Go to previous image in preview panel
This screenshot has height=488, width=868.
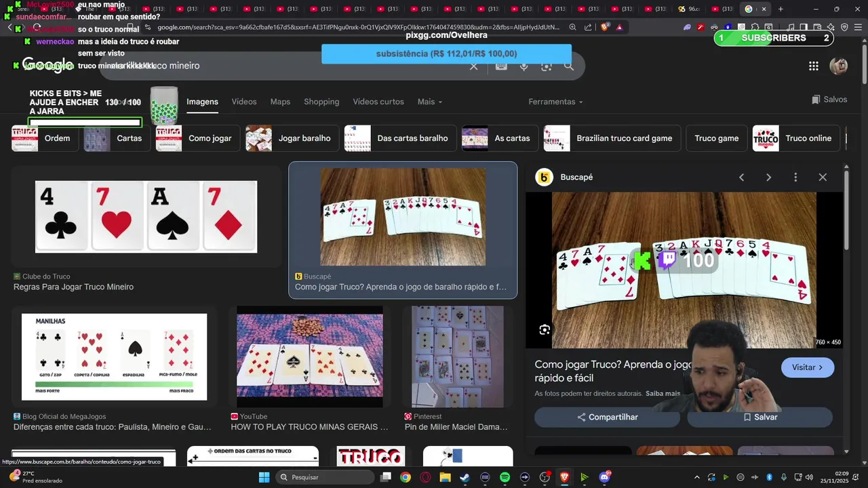[741, 177]
